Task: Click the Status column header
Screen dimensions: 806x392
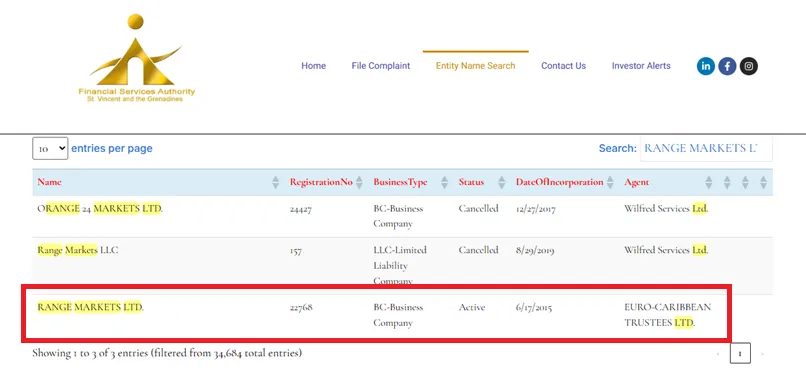Action: (471, 182)
